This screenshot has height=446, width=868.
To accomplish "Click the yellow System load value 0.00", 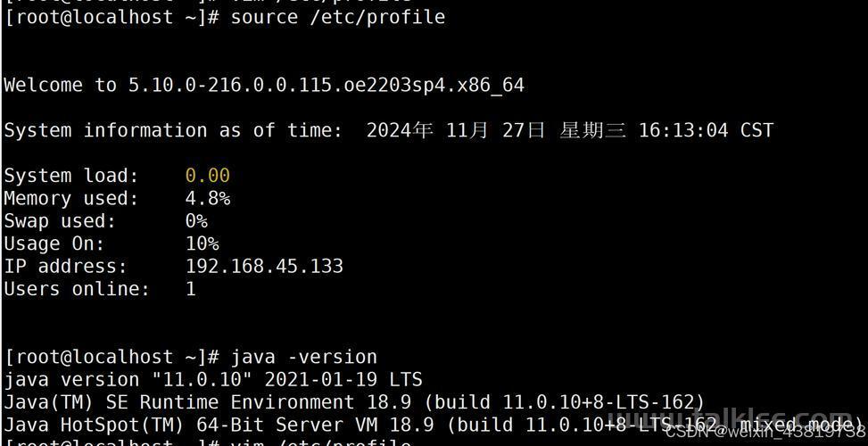I will [x=207, y=176].
